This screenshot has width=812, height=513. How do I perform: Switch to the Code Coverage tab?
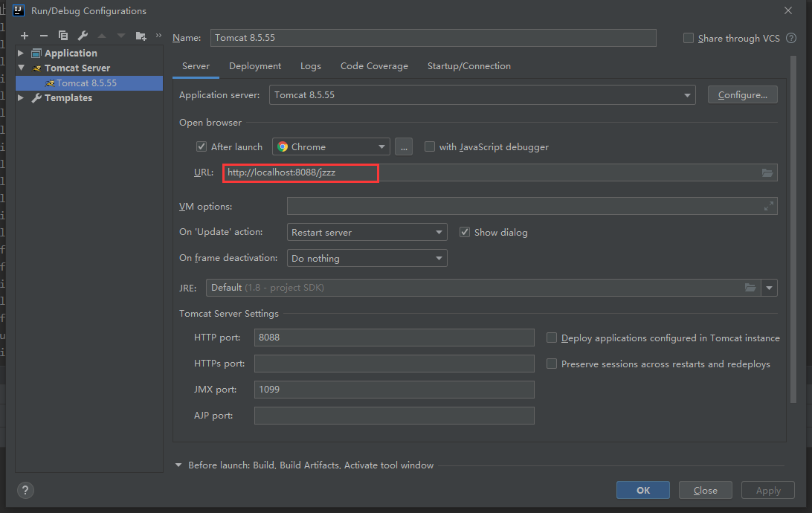[374, 66]
